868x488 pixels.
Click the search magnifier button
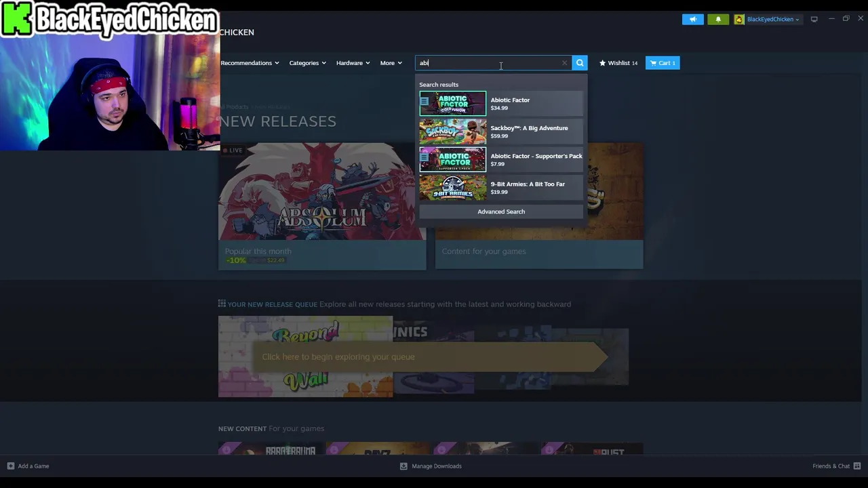(x=580, y=63)
